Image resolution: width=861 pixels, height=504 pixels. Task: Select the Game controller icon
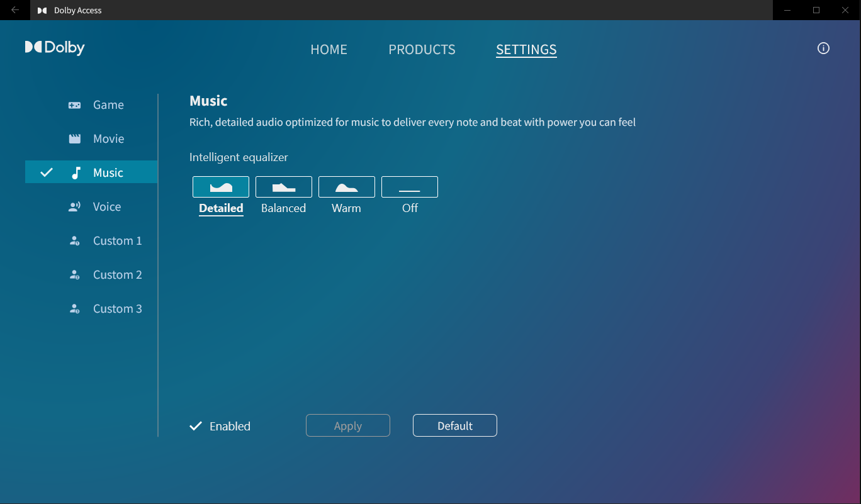point(74,105)
